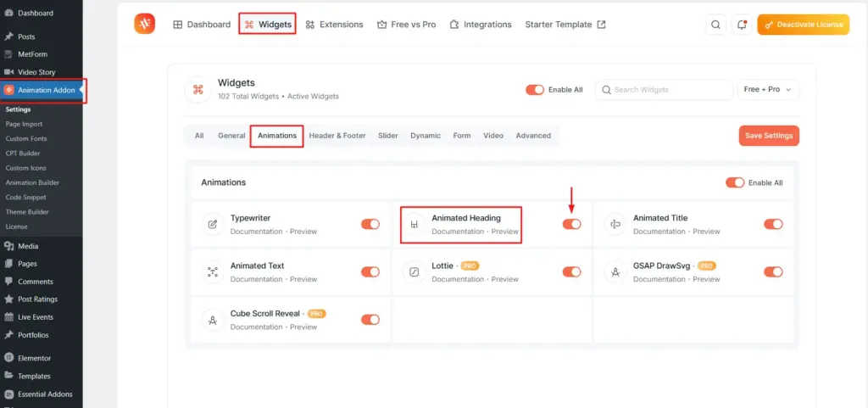Click the Typewriter widget icon

tap(212, 225)
